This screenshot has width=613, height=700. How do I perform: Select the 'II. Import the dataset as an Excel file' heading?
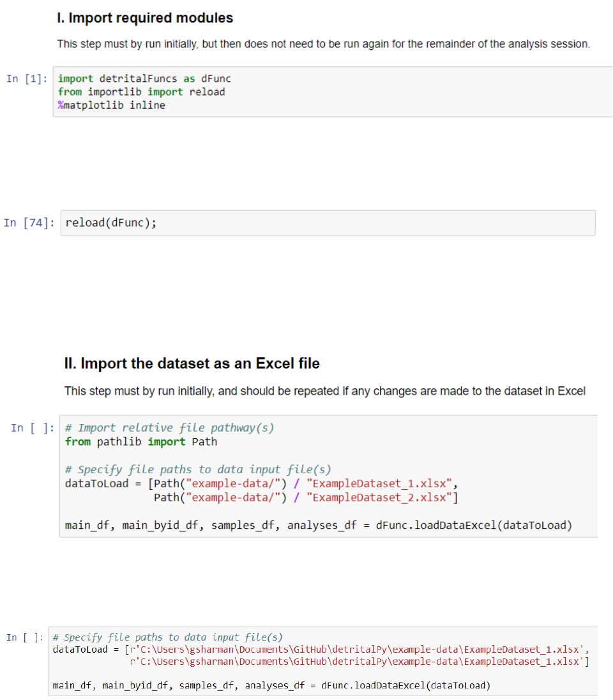coord(192,363)
